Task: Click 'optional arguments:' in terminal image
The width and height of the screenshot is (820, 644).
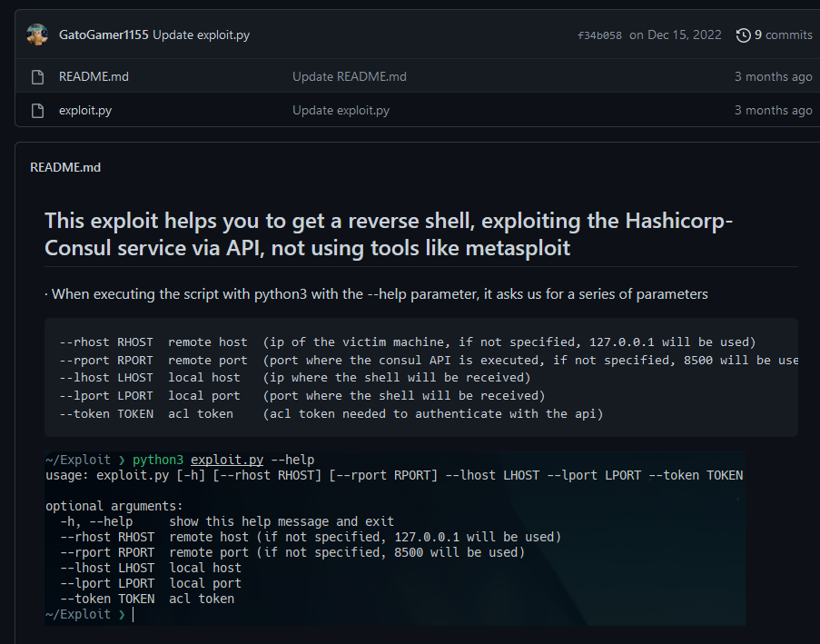Action: (x=114, y=507)
